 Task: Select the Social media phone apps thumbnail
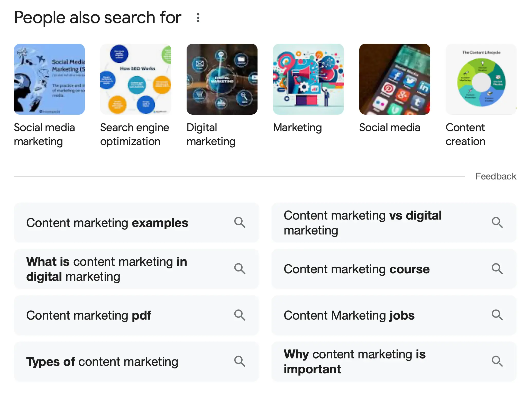pyautogui.click(x=395, y=79)
